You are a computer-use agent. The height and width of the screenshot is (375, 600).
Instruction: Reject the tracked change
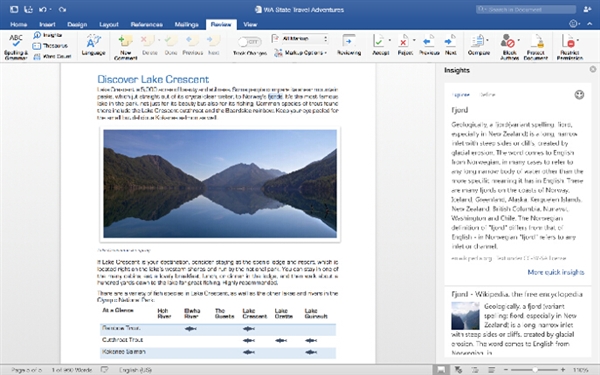point(404,45)
